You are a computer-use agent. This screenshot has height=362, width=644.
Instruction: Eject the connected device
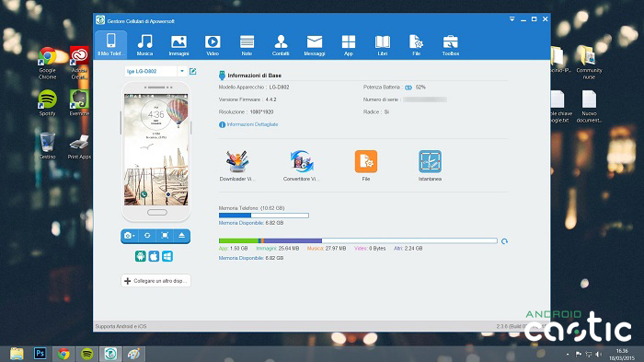181,236
